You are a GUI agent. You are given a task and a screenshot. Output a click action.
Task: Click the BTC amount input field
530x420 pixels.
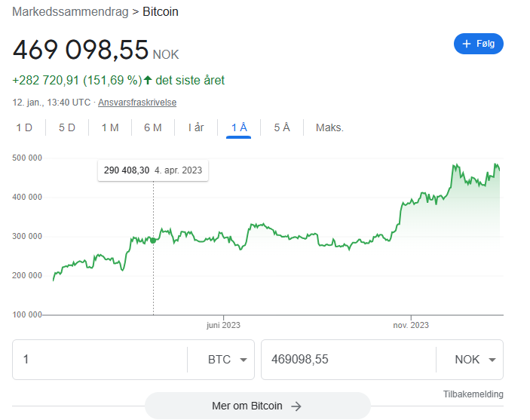tap(100, 360)
